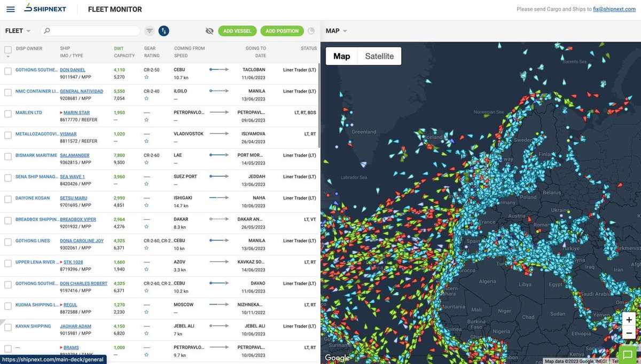Click the Google logo on map

coord(338,358)
